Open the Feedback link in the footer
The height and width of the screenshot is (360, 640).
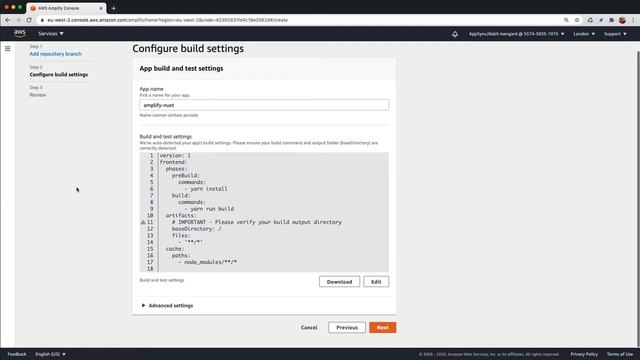point(17,354)
